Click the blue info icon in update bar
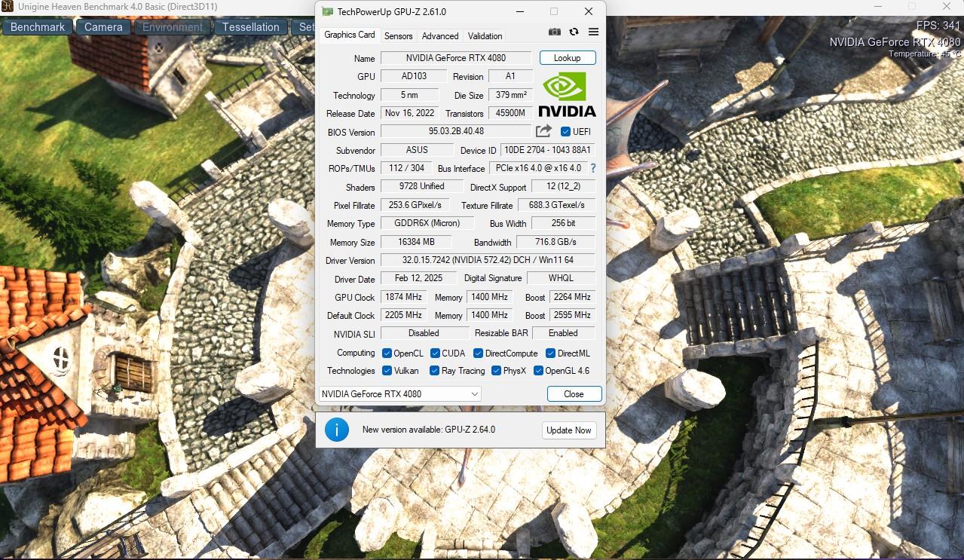 pos(336,430)
